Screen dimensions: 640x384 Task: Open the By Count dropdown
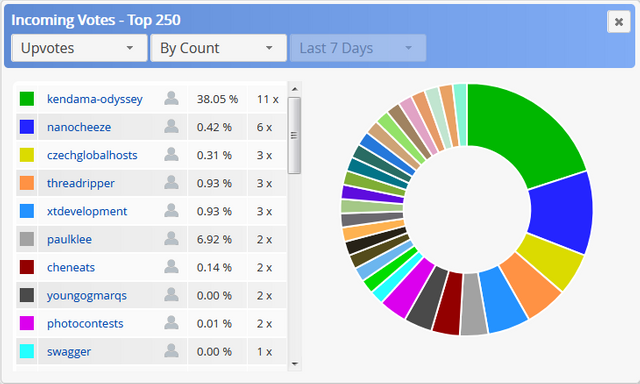pos(218,48)
